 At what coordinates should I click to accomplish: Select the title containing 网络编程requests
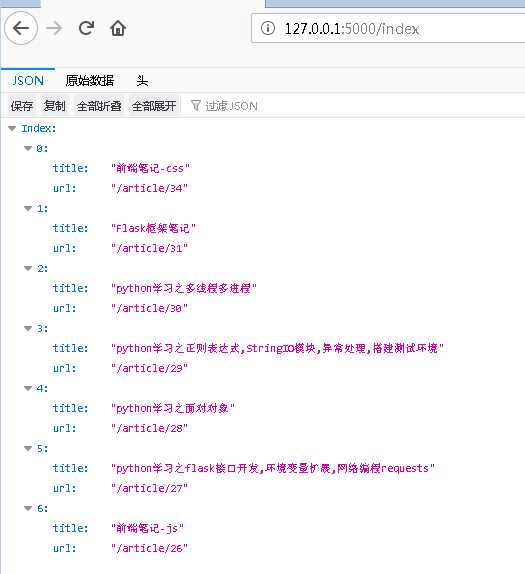273,468
